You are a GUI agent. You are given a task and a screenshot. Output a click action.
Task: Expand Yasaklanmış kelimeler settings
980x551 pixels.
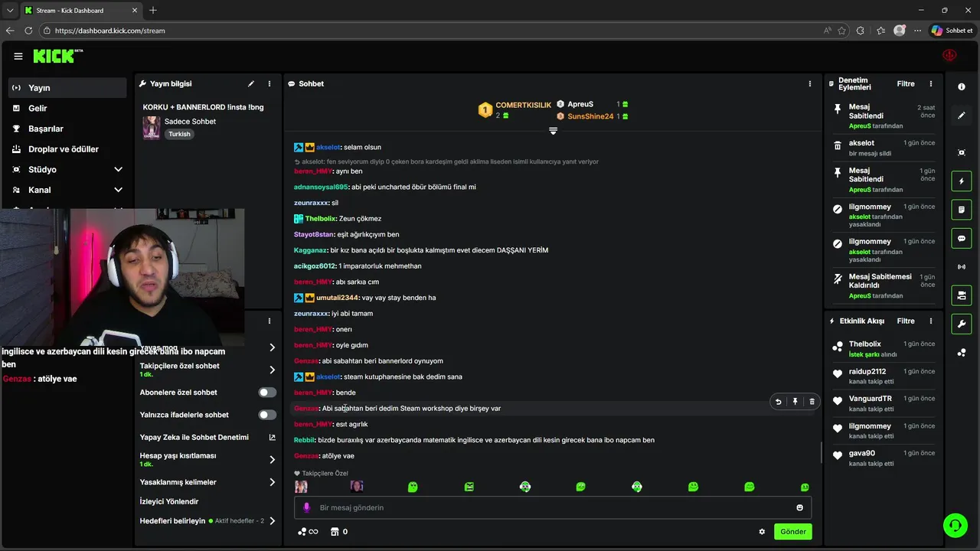click(x=272, y=482)
